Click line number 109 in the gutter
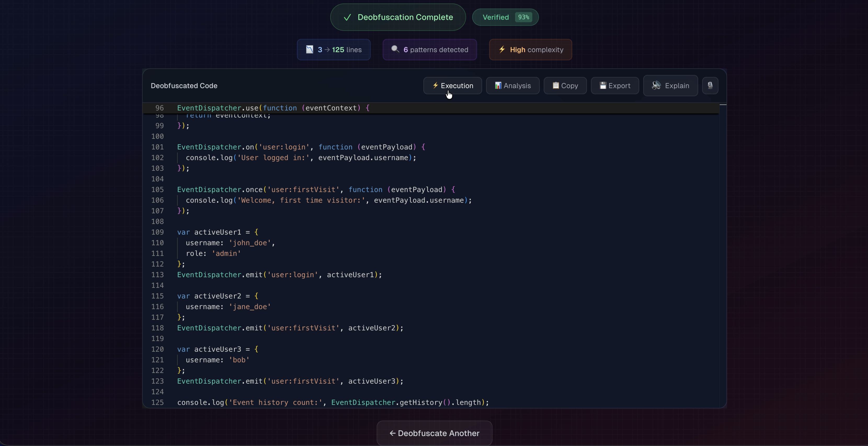 pos(157,232)
